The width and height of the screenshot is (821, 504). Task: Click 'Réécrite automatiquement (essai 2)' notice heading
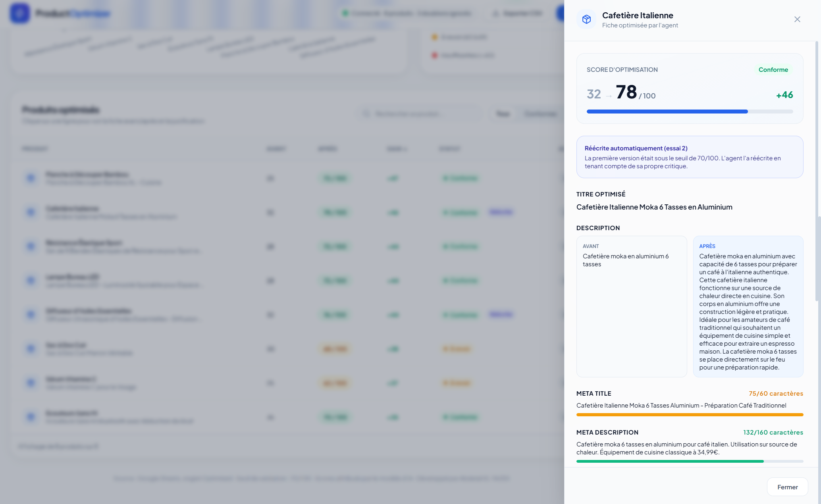pyautogui.click(x=636, y=148)
